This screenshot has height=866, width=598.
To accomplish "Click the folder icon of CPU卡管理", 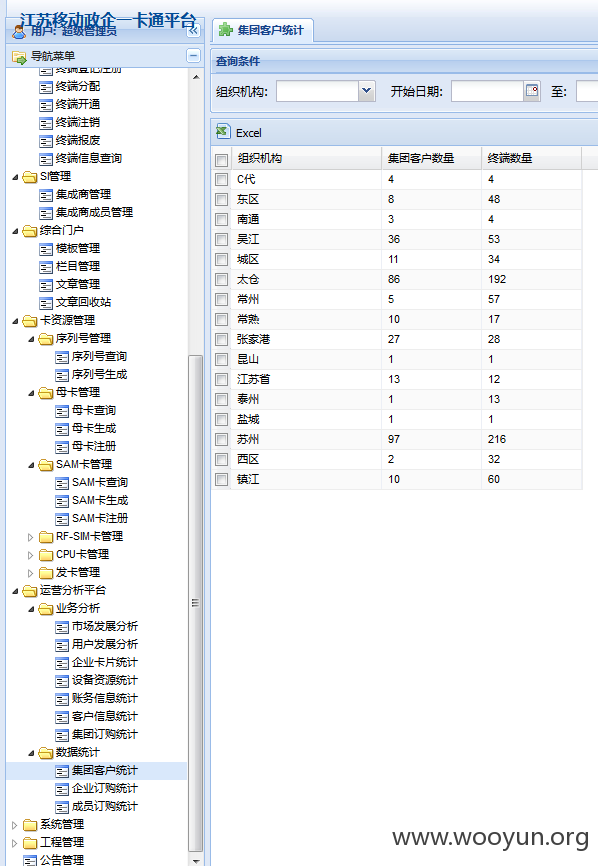I will click(46, 555).
